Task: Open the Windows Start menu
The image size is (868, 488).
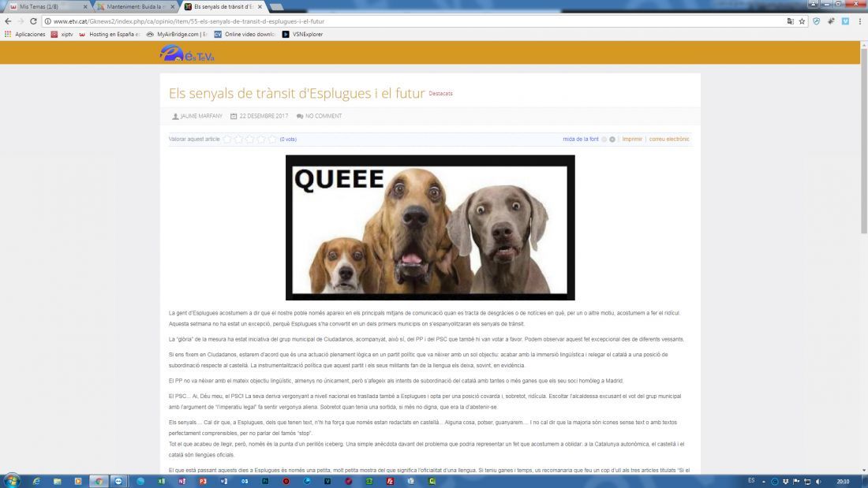Action: (11, 481)
